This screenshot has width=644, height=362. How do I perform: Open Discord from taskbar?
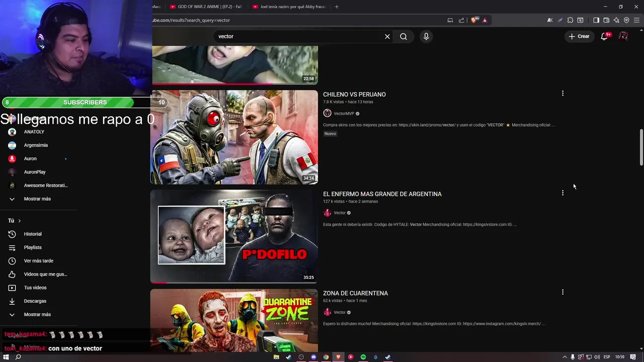pyautogui.click(x=313, y=357)
